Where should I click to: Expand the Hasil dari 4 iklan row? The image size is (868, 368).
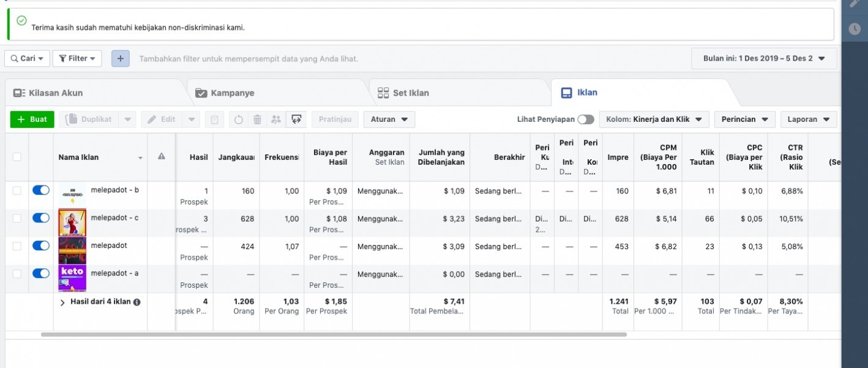(x=62, y=302)
